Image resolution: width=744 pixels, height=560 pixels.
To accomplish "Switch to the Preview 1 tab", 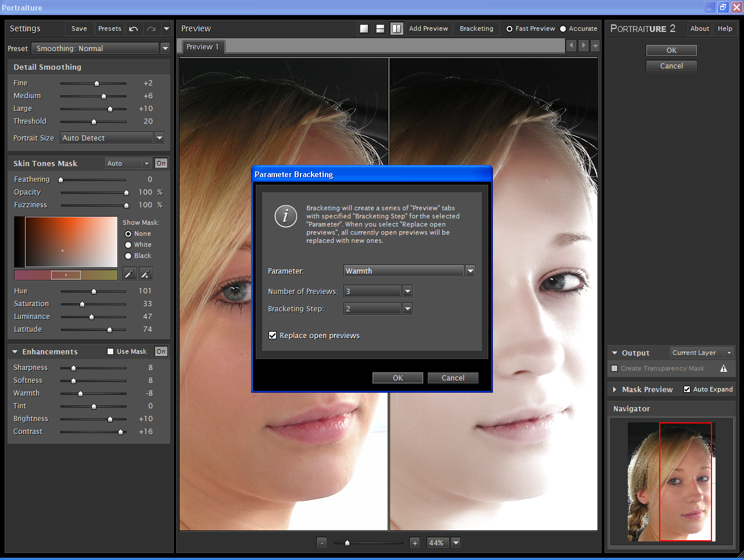I will pos(202,47).
